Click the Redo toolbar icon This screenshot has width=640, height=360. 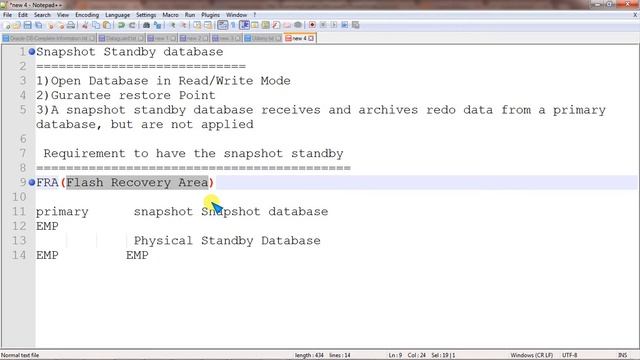pos(132,25)
